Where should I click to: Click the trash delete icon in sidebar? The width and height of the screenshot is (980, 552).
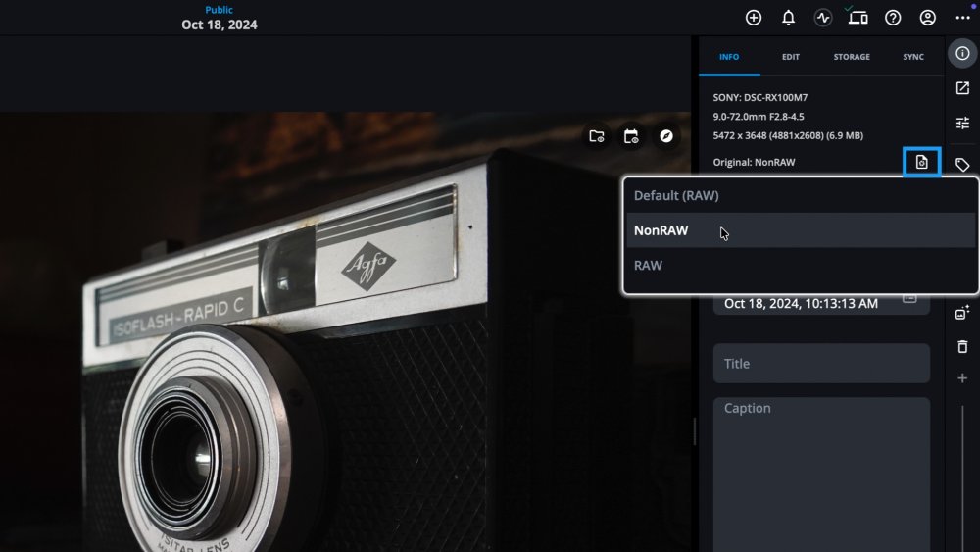[962, 346]
